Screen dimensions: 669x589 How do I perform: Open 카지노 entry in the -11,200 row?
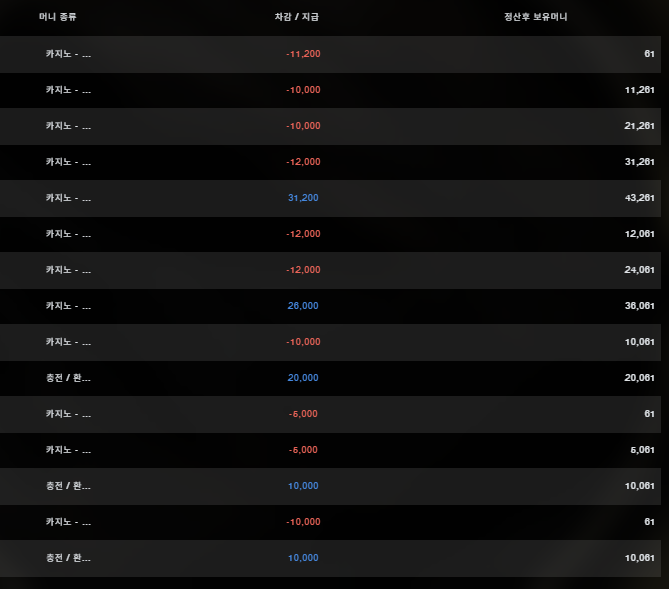coord(68,54)
